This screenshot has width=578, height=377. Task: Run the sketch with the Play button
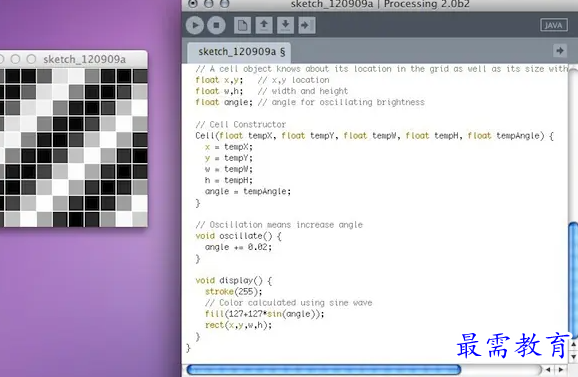pos(195,25)
